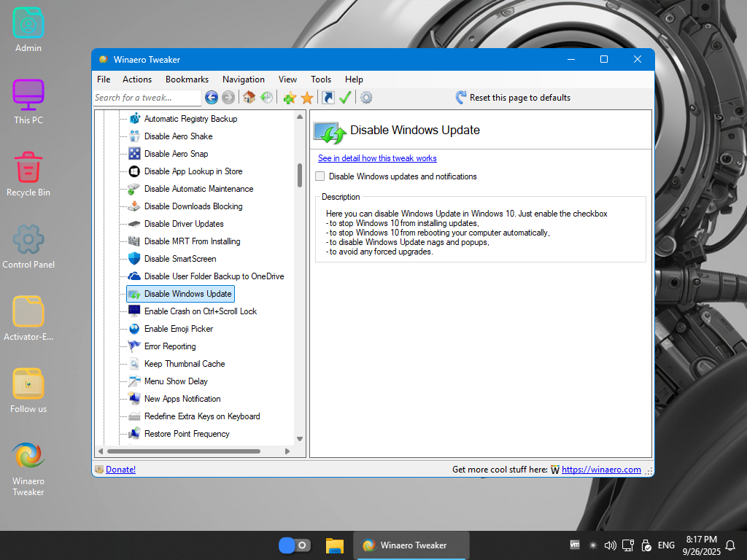Open bookmarks with the orange star icon
This screenshot has width=747, height=560.
(307, 98)
